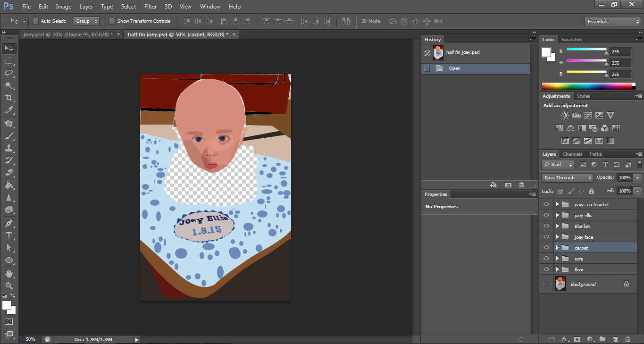Select the Crop tool
This screenshot has width=644, height=344.
tap(9, 98)
